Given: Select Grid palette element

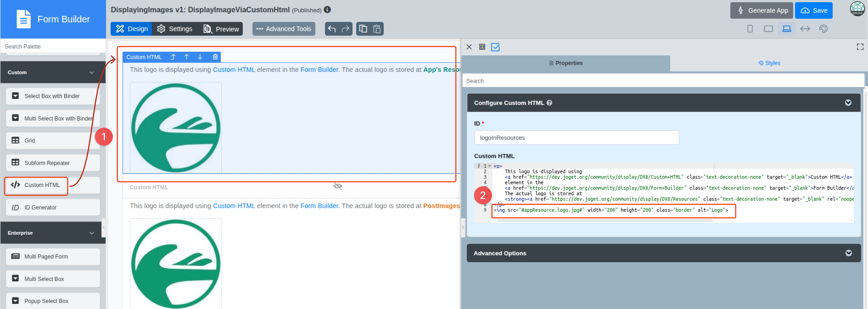Looking at the screenshot, I should [53, 141].
